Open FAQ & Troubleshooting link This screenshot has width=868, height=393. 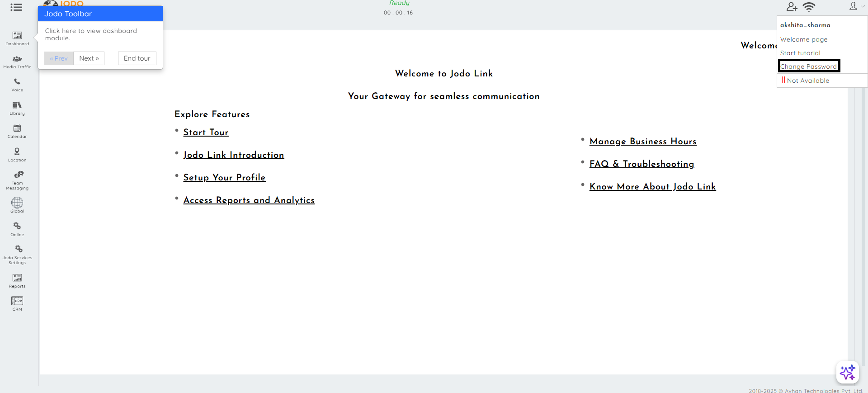pyautogui.click(x=642, y=164)
